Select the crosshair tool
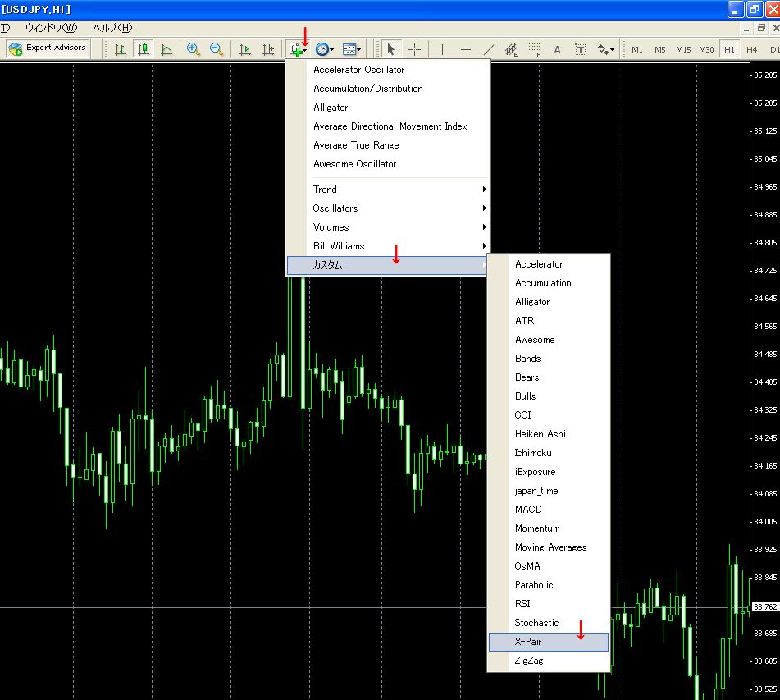The height and width of the screenshot is (700, 780). (414, 49)
